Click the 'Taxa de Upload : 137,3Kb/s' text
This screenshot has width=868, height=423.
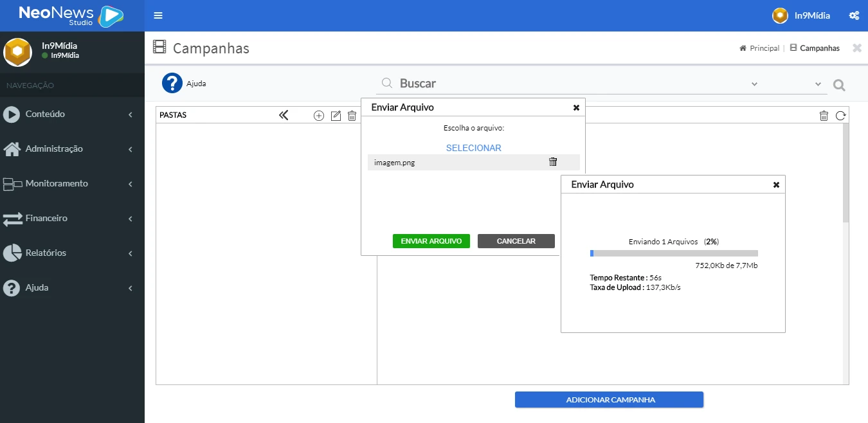pyautogui.click(x=635, y=287)
